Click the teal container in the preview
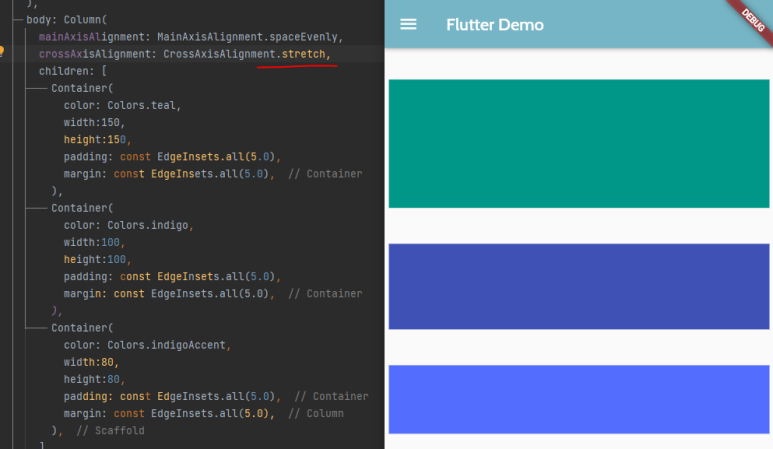This screenshot has height=449, width=773. (579, 143)
